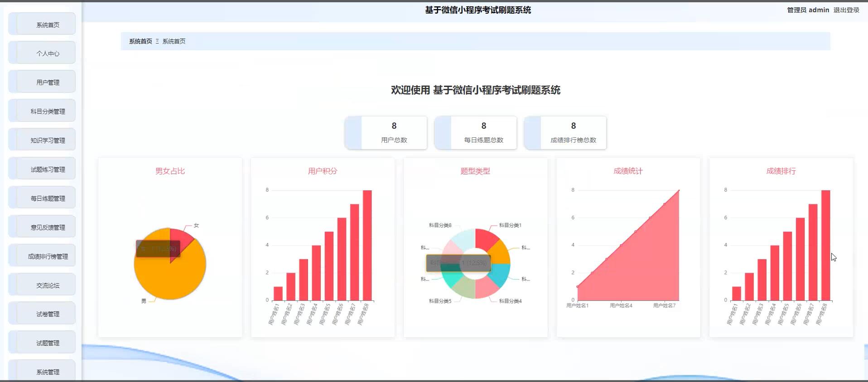Click the page header system title
Image resolution: width=868 pixels, height=382 pixels.
click(478, 10)
